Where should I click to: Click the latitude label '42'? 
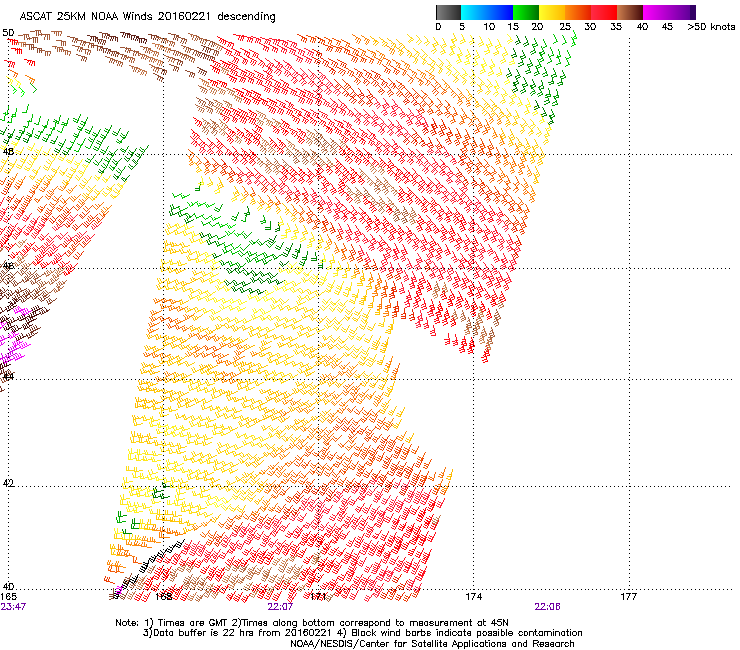8,483
